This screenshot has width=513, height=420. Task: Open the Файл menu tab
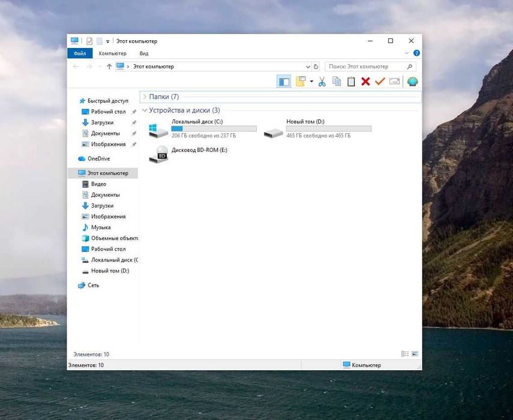pos(80,53)
